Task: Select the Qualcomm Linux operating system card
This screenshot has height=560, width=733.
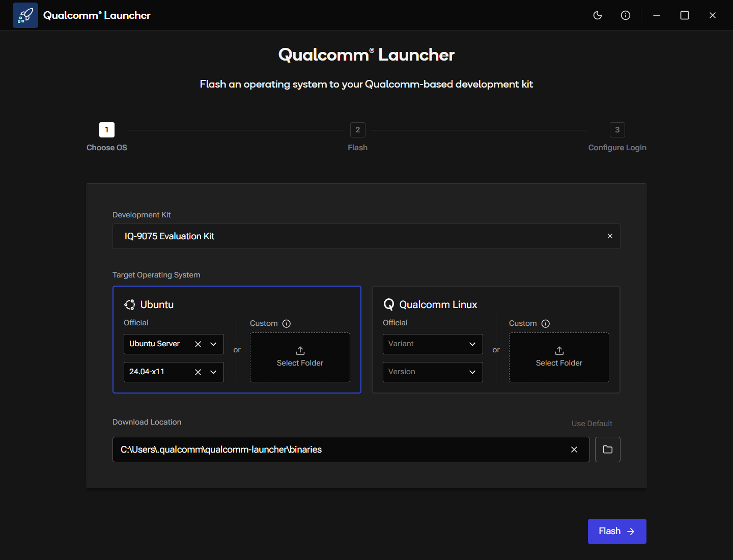Action: pyautogui.click(x=496, y=340)
